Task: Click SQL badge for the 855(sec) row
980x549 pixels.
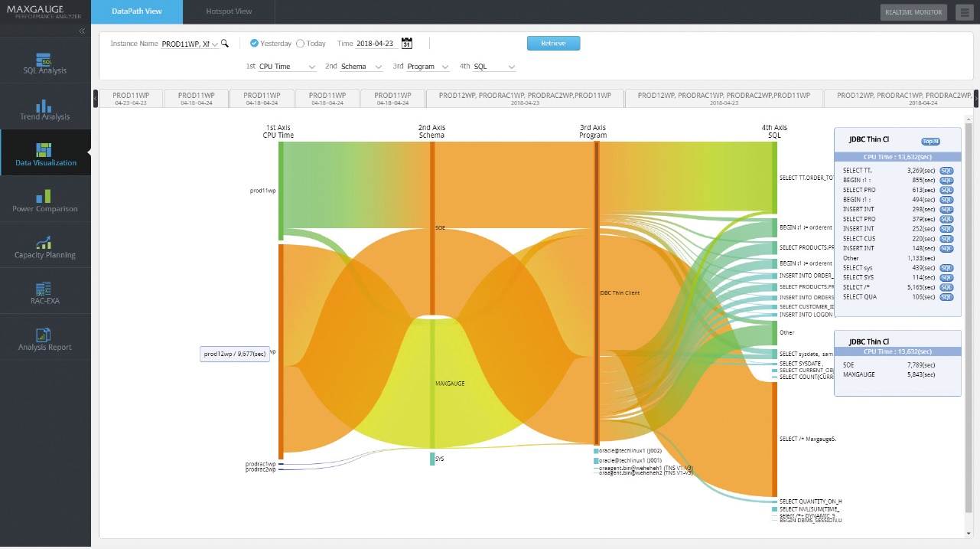Action: [946, 180]
